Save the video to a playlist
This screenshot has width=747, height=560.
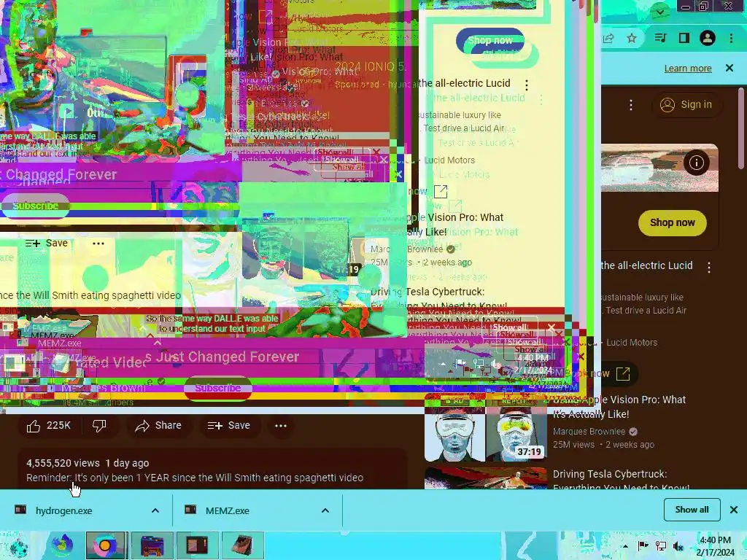(229, 425)
